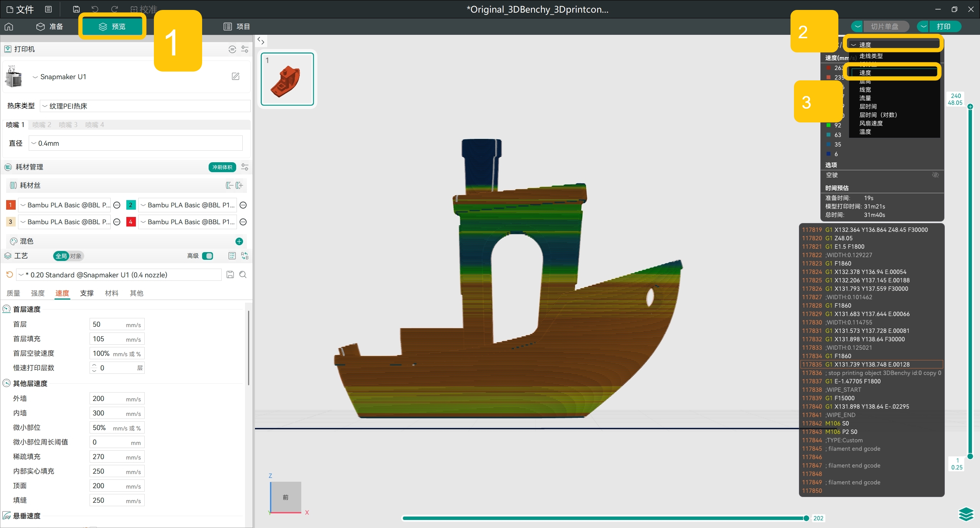Open filament 3 Bambu PLA Basic dropdown
Viewport: 980px width, 528px height.
coord(64,222)
